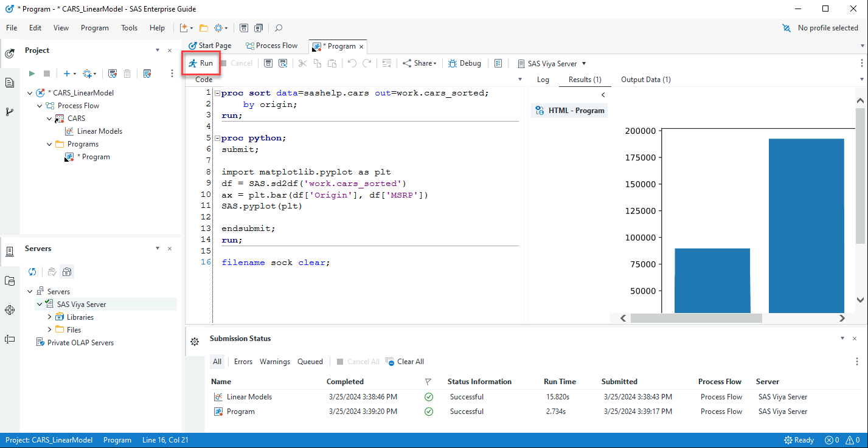This screenshot has width=868, height=448.
Task: Click the green play icon in Project pane
Action: pos(32,74)
